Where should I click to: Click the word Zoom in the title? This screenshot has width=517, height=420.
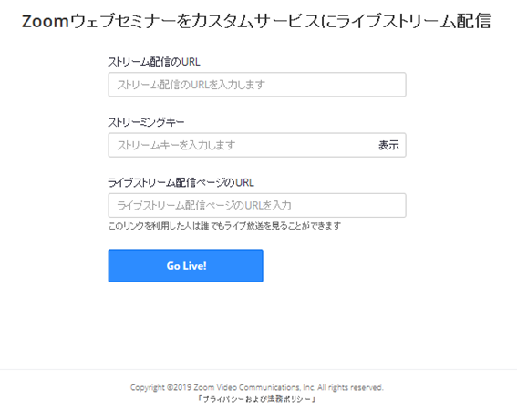click(46, 22)
